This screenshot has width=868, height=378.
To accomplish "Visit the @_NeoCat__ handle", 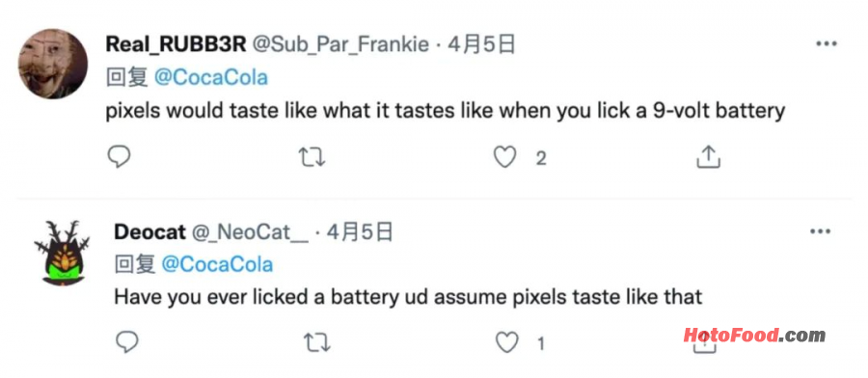I will click(x=250, y=233).
